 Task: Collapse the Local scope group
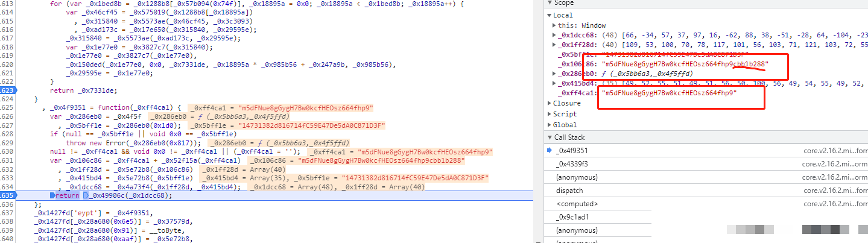tap(549, 15)
